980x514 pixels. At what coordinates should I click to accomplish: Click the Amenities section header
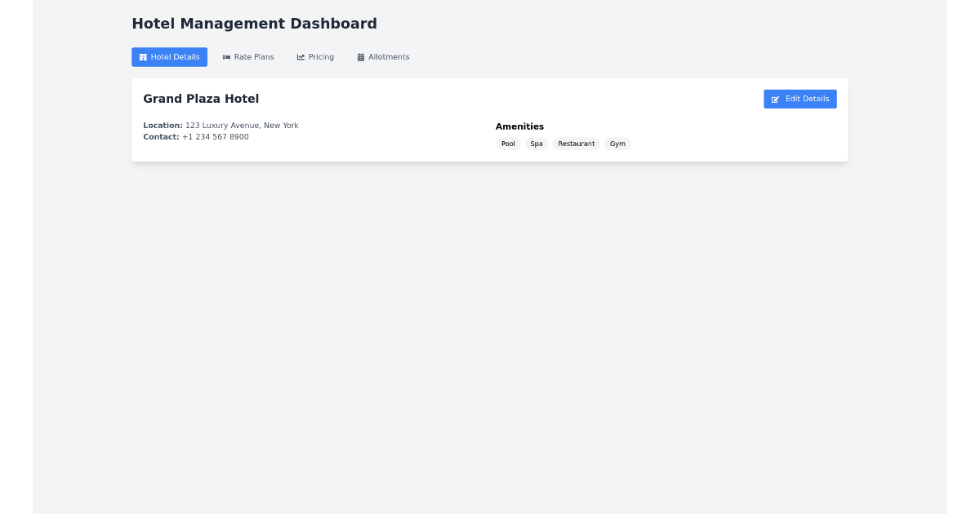click(519, 126)
